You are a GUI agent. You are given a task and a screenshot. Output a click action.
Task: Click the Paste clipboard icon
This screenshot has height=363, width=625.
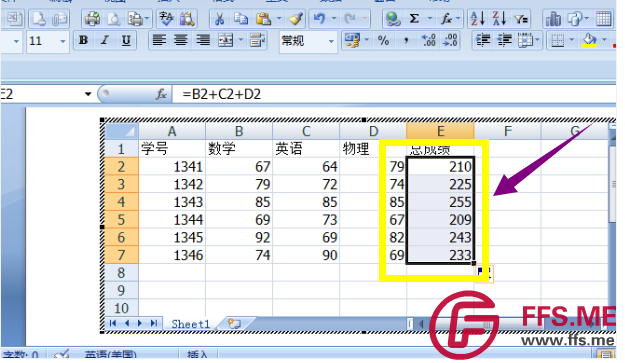click(x=263, y=18)
